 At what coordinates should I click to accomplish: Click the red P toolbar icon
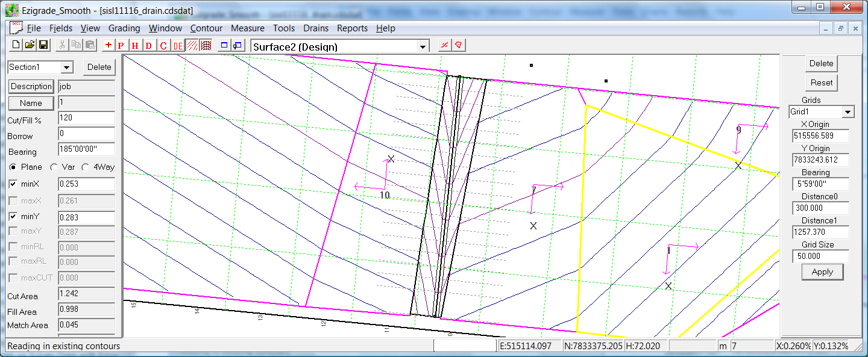click(x=121, y=45)
